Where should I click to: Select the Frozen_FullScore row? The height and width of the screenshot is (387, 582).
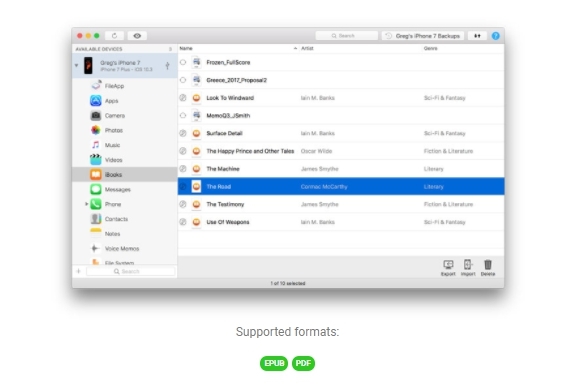[341, 62]
